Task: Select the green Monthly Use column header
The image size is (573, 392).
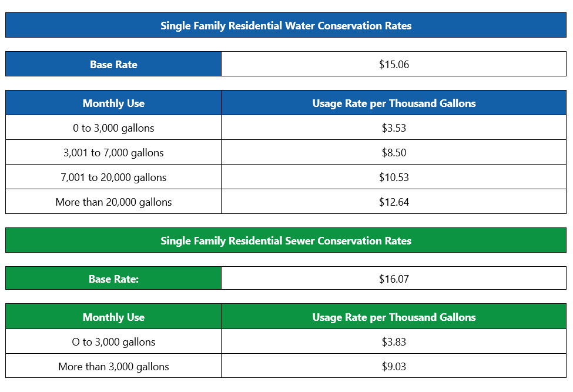Action: point(113,317)
